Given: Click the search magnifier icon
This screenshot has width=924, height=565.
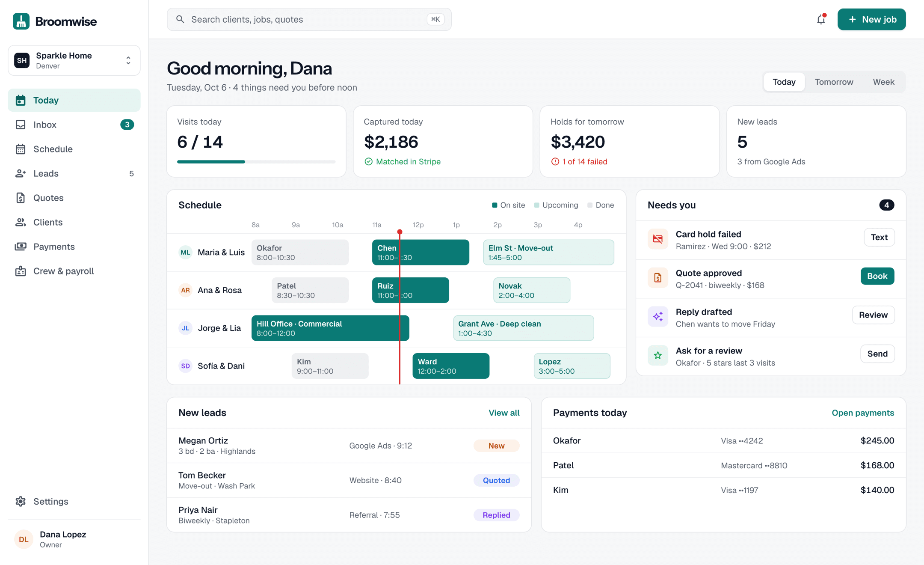Looking at the screenshot, I should [x=180, y=19].
